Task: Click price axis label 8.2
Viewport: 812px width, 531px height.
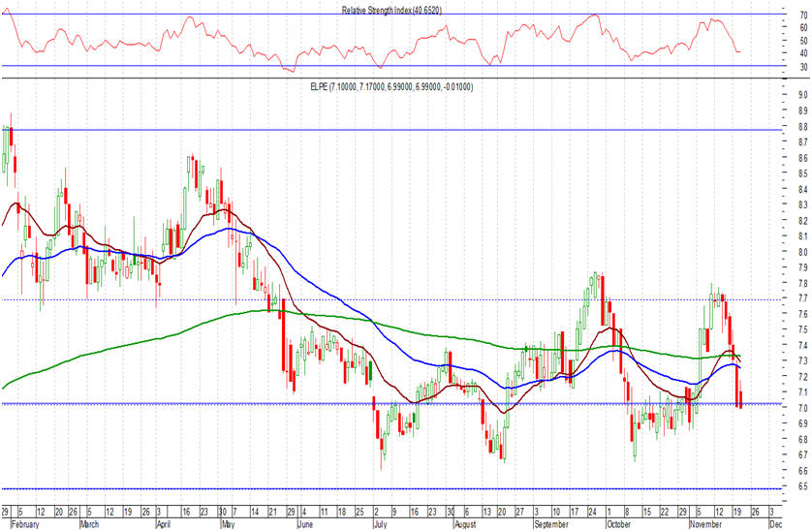Action: (802, 221)
